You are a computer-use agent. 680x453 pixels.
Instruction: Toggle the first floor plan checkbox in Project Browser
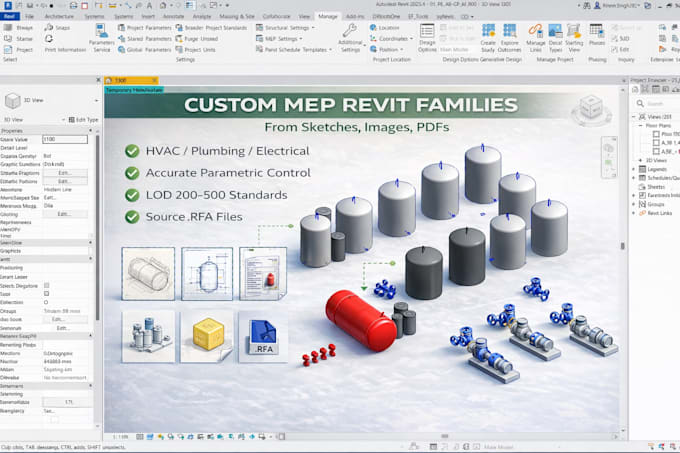pyautogui.click(x=656, y=134)
